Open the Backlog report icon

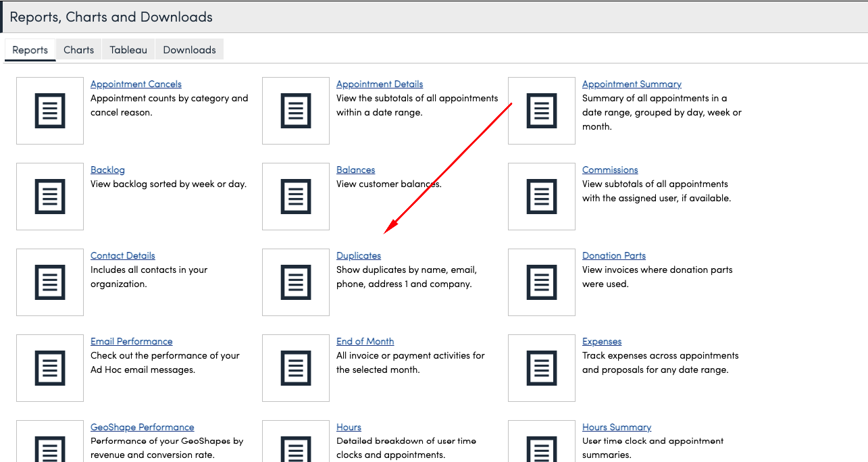pyautogui.click(x=50, y=197)
